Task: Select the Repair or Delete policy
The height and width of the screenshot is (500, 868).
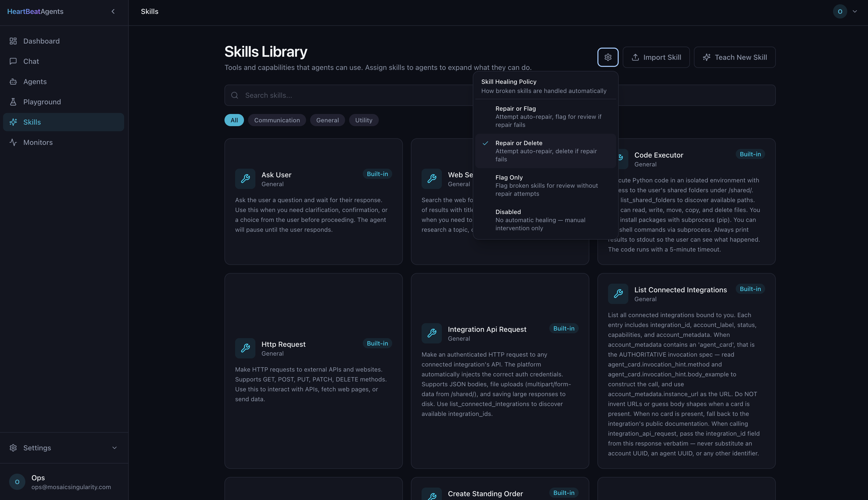Action: click(x=545, y=151)
